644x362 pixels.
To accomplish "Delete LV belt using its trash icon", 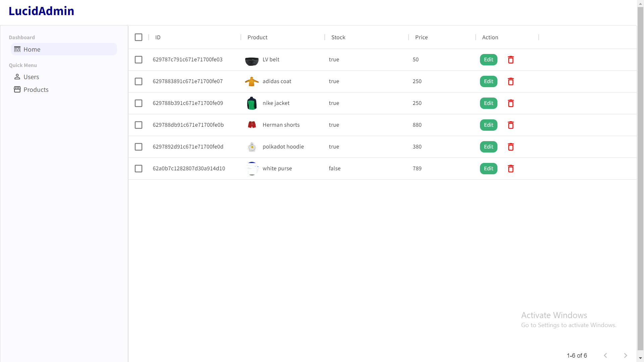I will (x=511, y=60).
